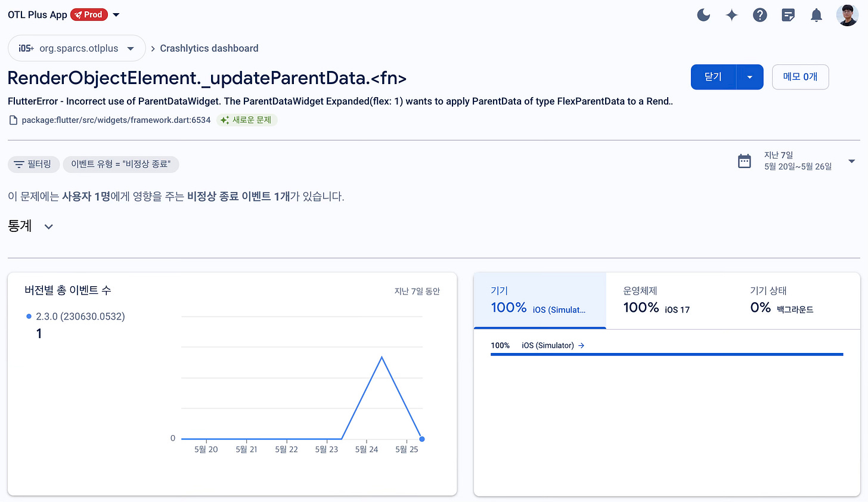Click the 5월 24 axis label
The image size is (868, 502).
[x=367, y=450]
